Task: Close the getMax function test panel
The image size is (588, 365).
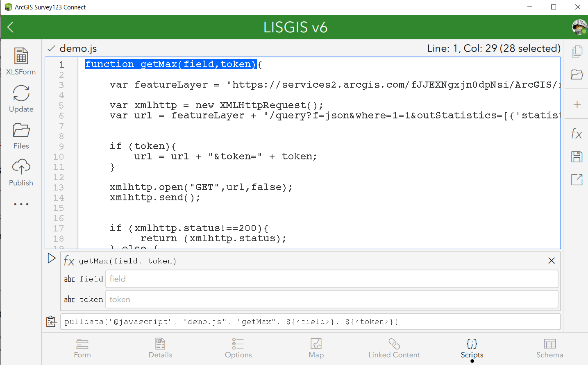Action: click(552, 261)
